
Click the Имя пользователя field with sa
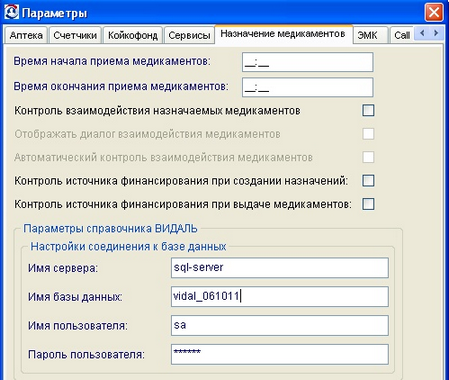point(280,325)
